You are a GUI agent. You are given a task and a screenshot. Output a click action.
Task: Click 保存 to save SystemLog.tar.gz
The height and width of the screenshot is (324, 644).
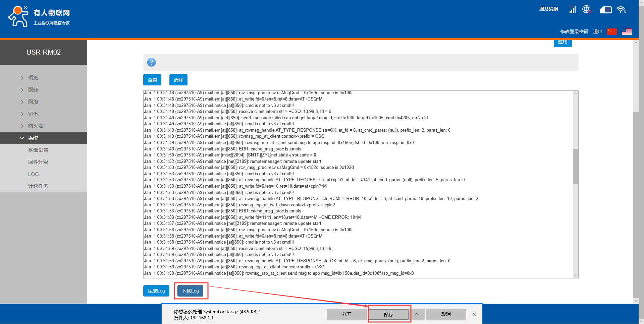coord(388,314)
